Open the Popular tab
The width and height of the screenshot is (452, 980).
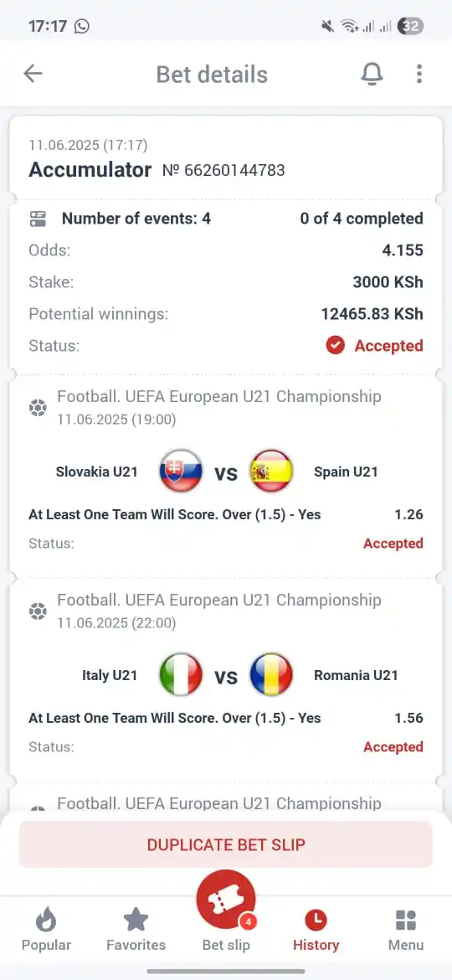tap(46, 930)
